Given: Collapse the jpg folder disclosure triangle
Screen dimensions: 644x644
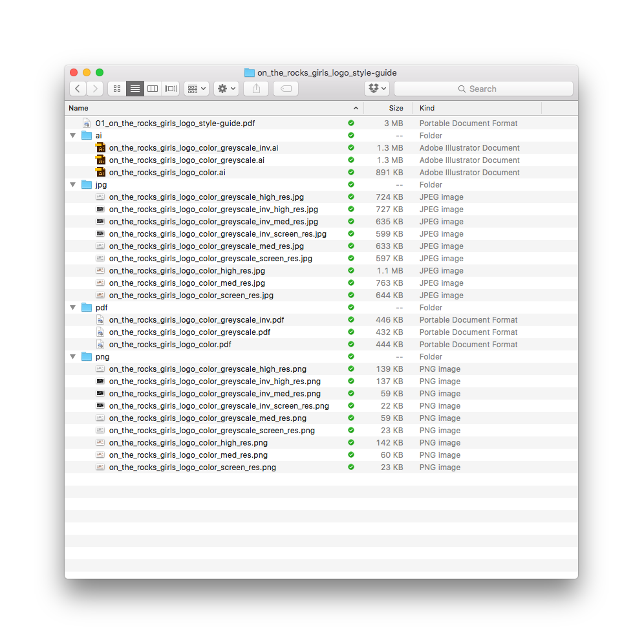Looking at the screenshot, I should point(73,185).
